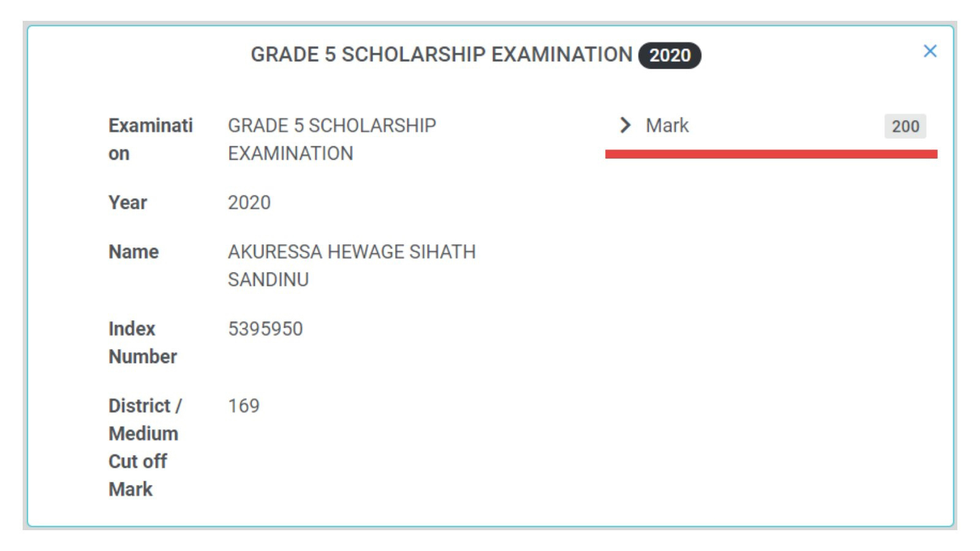Select the examination name value
The image size is (980, 551).
point(332,140)
